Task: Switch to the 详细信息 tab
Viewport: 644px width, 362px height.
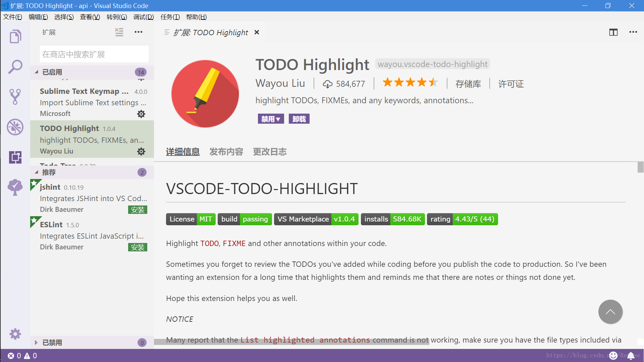Action: (183, 152)
